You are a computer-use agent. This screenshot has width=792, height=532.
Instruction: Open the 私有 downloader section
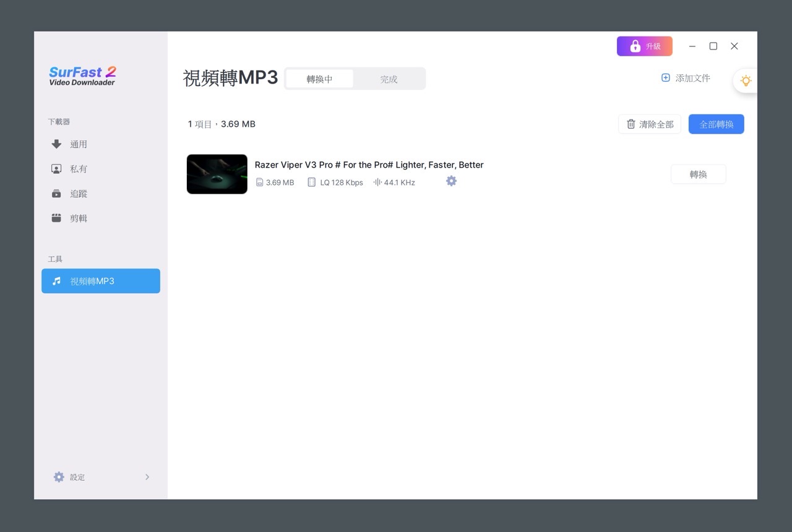click(x=101, y=169)
